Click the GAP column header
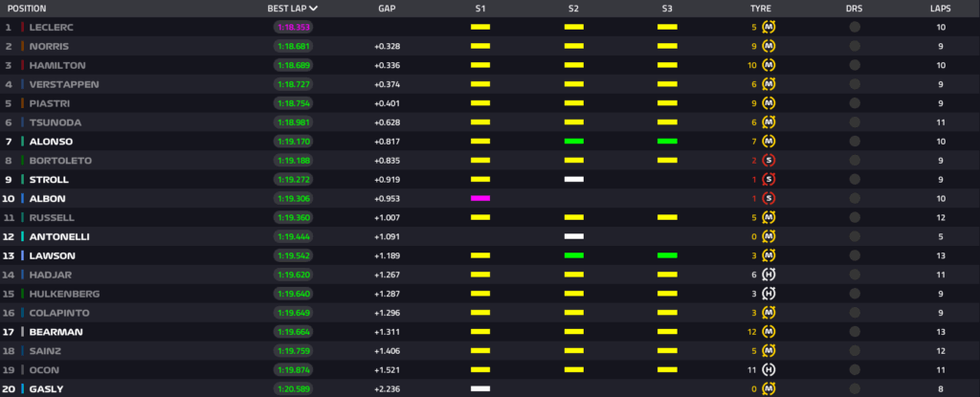Image resolution: width=980 pixels, height=397 pixels. tap(388, 8)
